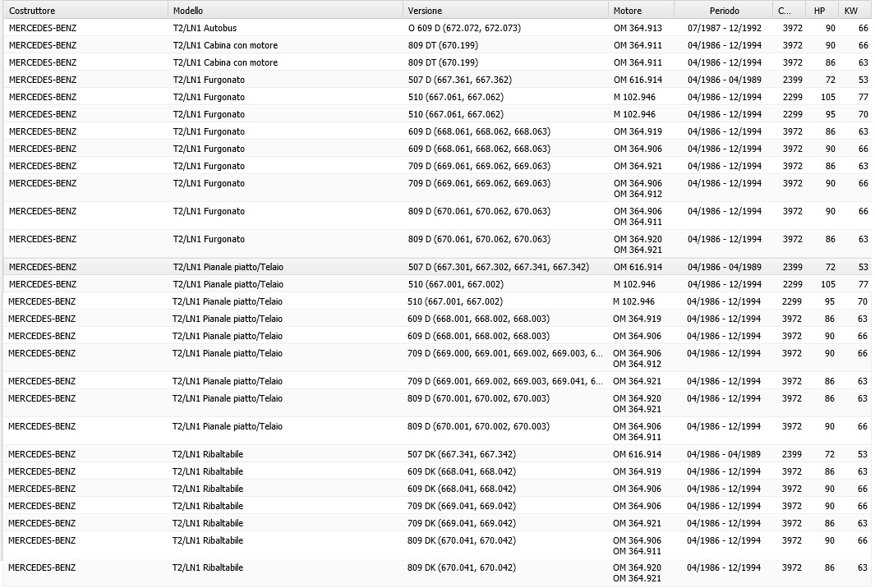Click Periodo cell of the 507 DK row

click(724, 455)
